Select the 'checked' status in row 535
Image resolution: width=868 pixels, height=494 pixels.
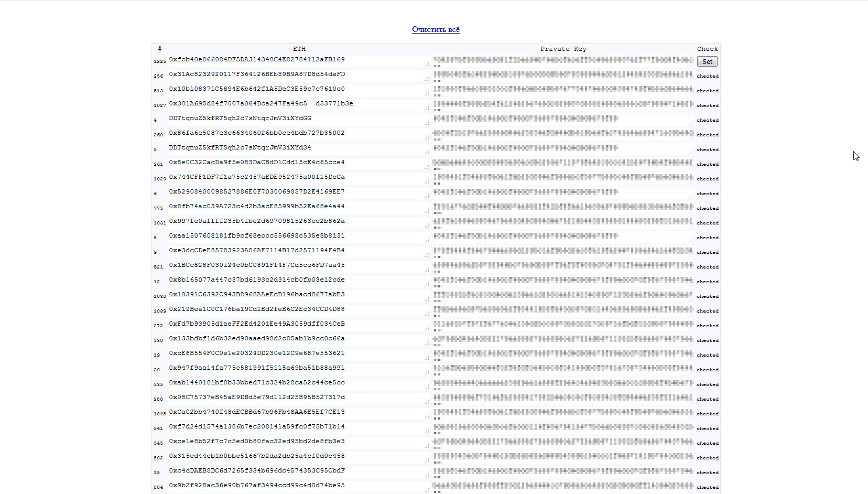tap(708, 384)
